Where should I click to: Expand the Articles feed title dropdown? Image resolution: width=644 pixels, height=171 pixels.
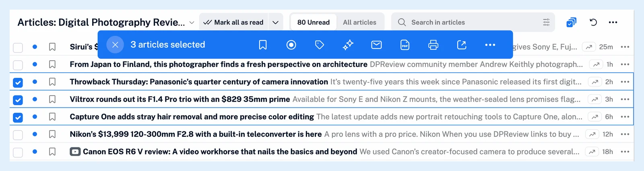click(x=192, y=23)
